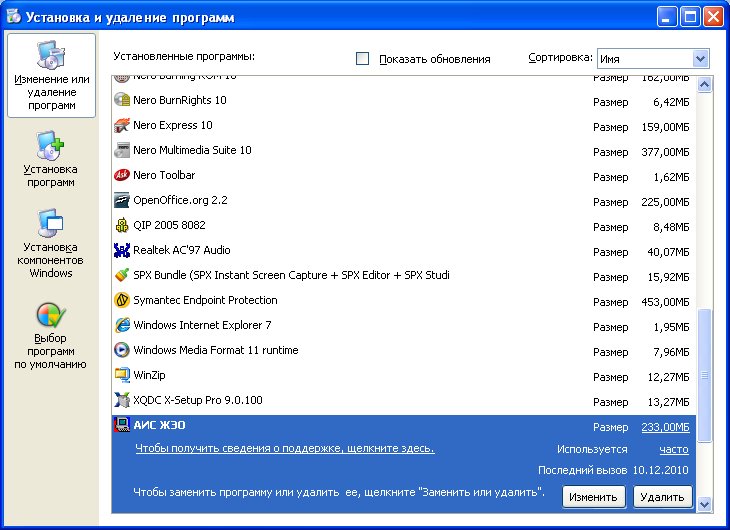730x530 pixels.
Task: Click Изменить button for АИС ЖЭО
Action: click(593, 497)
